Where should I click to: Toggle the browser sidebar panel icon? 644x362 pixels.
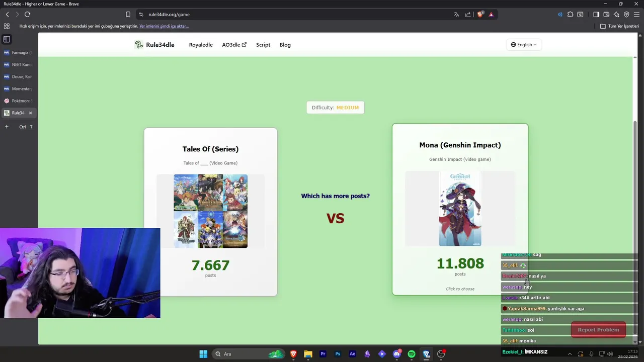tap(596, 15)
